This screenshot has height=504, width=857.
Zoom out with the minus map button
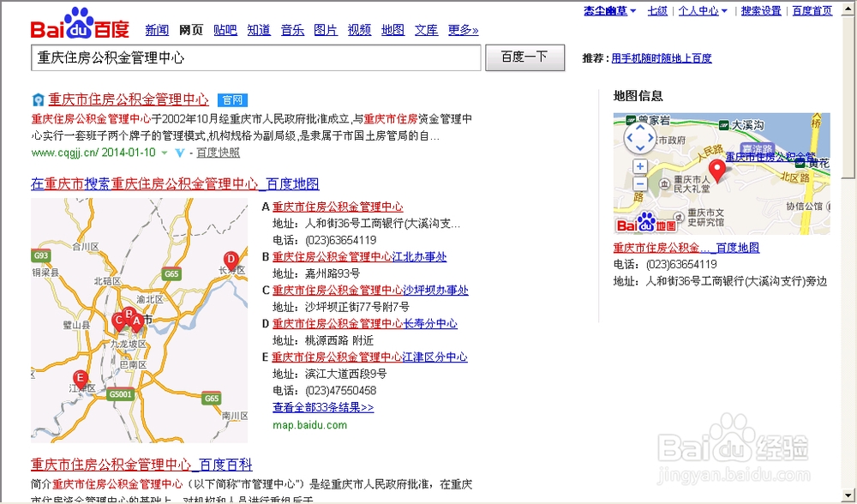pyautogui.click(x=639, y=183)
